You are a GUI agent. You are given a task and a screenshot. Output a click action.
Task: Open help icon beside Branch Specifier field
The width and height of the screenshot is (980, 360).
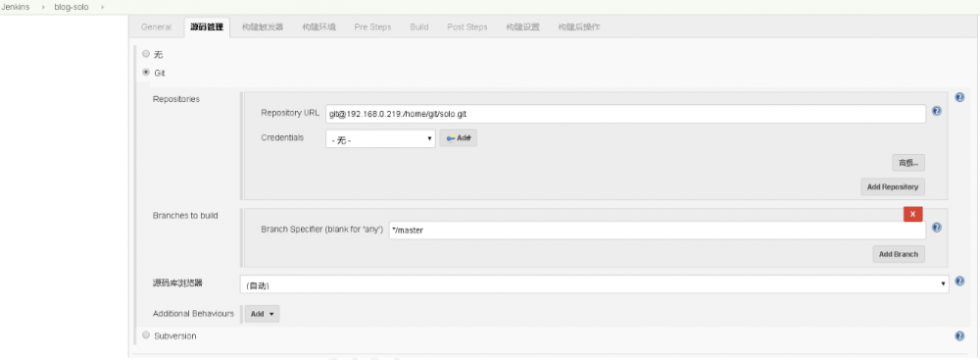click(936, 228)
